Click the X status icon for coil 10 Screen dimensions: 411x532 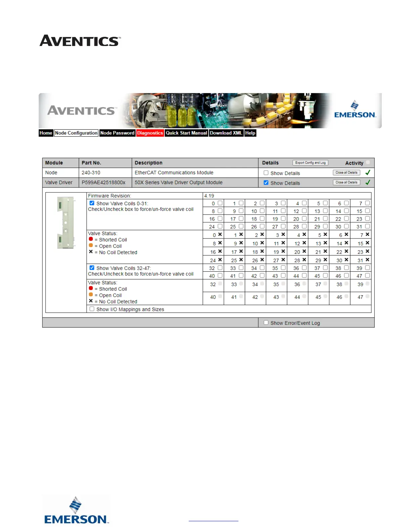click(262, 243)
